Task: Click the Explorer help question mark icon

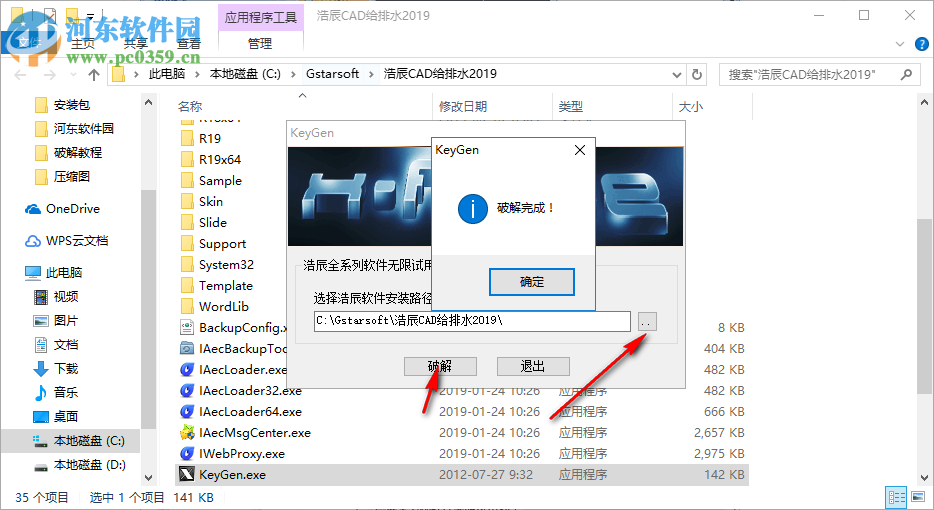Action: tap(921, 43)
